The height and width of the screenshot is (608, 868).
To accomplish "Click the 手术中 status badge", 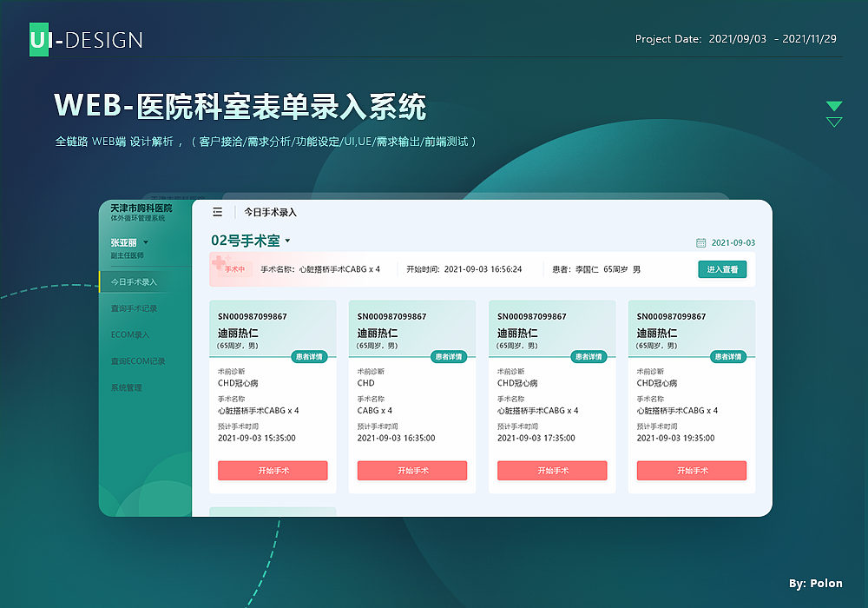I will 234,269.
